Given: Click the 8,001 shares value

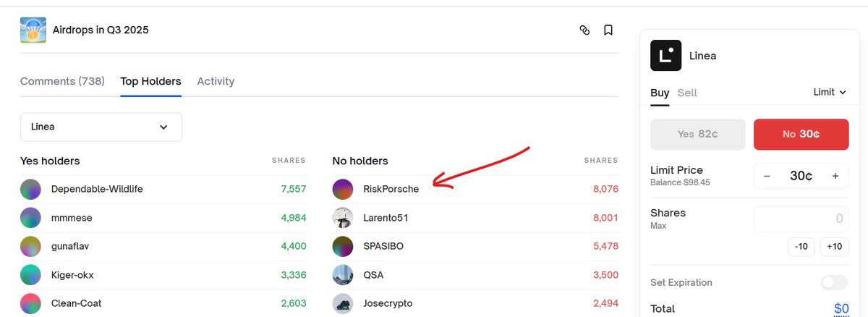Looking at the screenshot, I should [605, 218].
